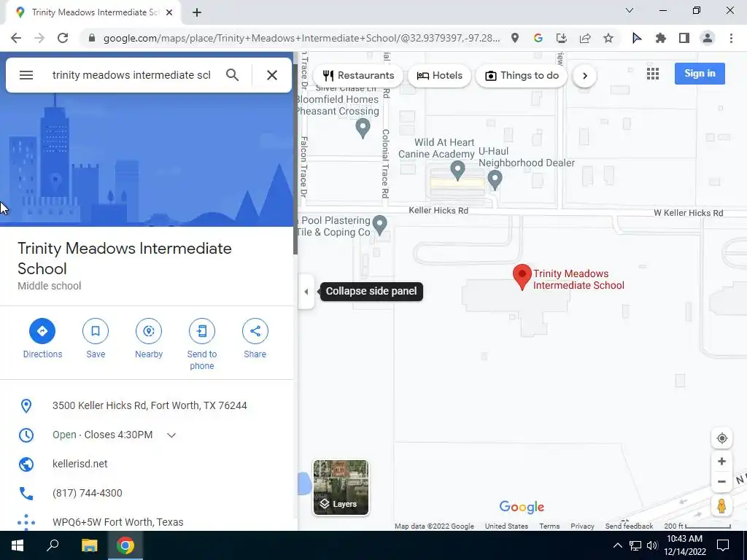Click Pool Plastering Tile & Coping pin
This screenshot has width=747, height=560.
(x=379, y=225)
